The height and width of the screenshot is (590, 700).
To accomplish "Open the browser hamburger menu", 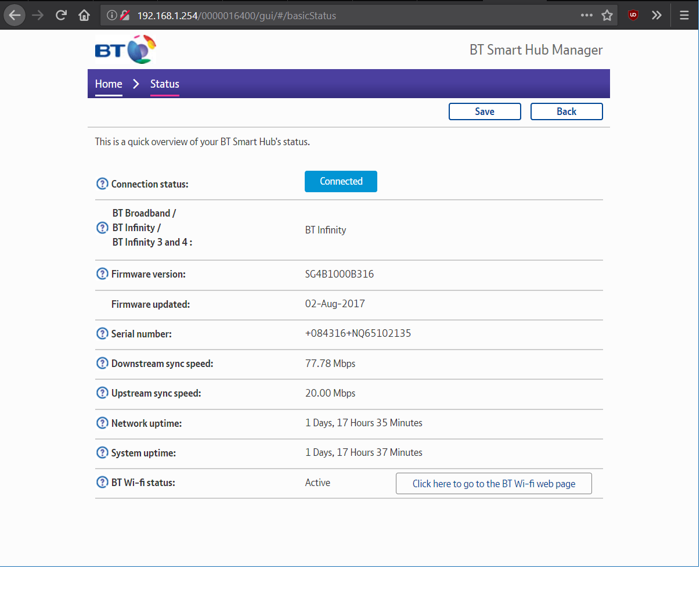I will coord(684,15).
